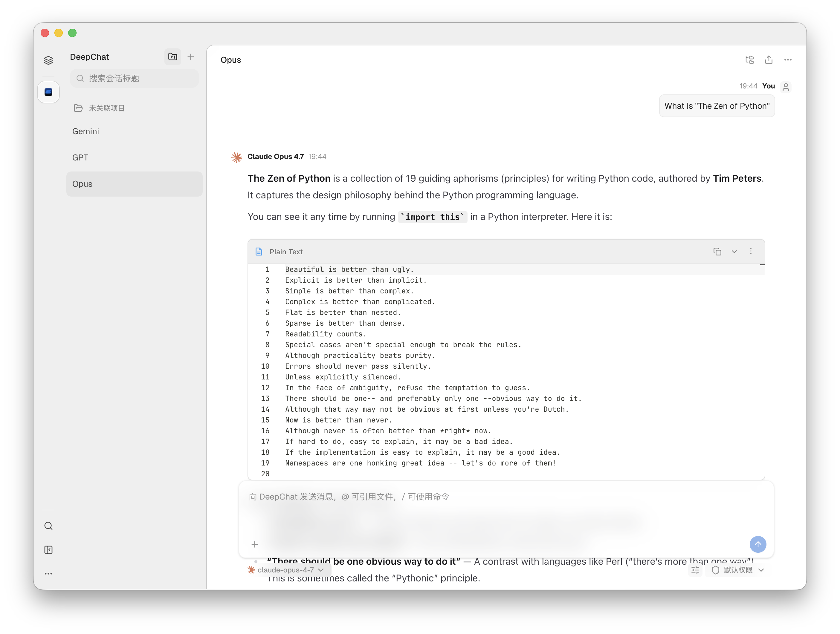Viewport: 840px width, 634px height.
Task: Click the search icon in the left rail
Action: (48, 526)
